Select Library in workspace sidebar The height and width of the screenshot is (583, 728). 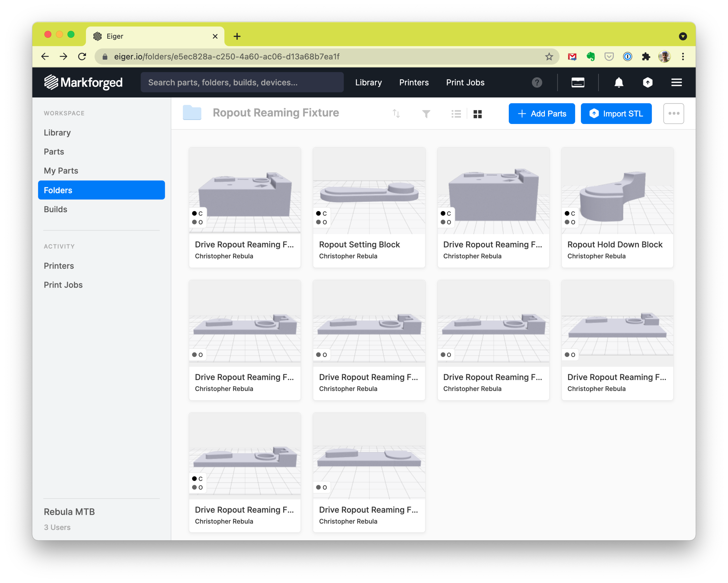pos(57,133)
